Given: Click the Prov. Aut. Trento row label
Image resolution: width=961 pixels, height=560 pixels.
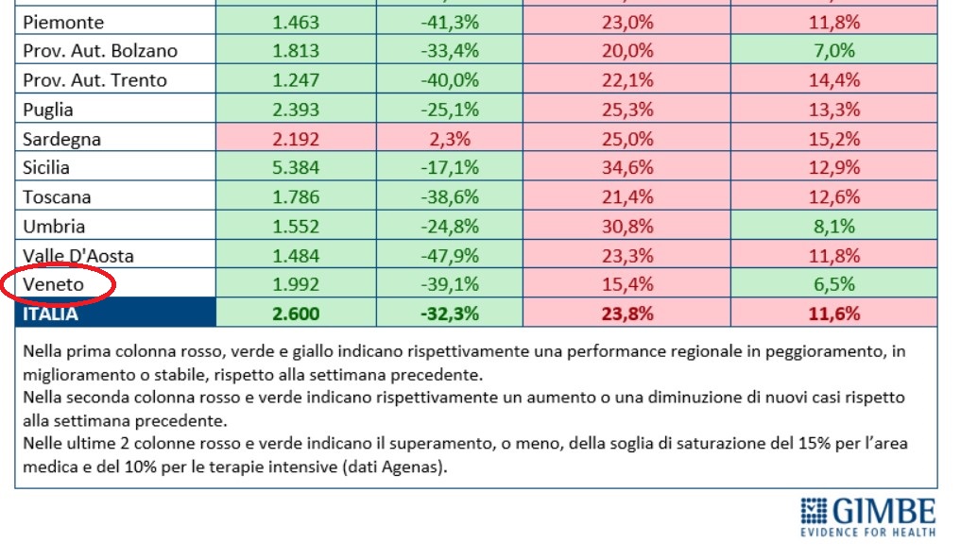Looking at the screenshot, I should (94, 80).
